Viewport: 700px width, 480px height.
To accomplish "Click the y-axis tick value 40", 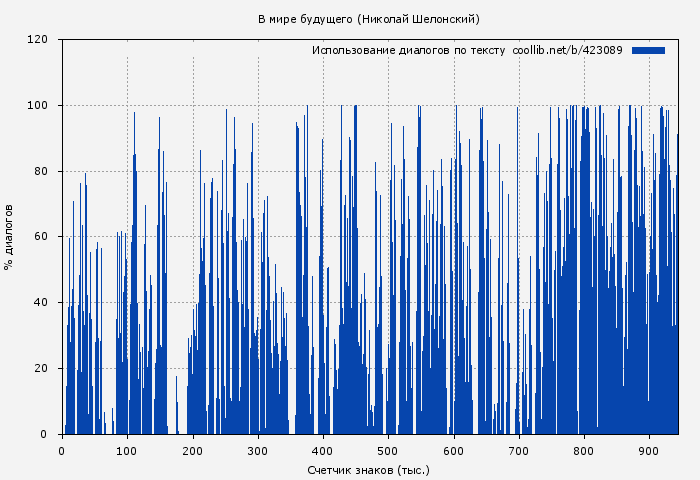I will 41,303.
